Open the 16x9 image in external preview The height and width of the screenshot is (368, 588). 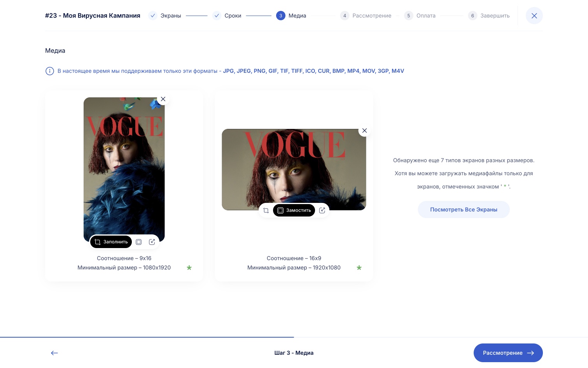322,210
